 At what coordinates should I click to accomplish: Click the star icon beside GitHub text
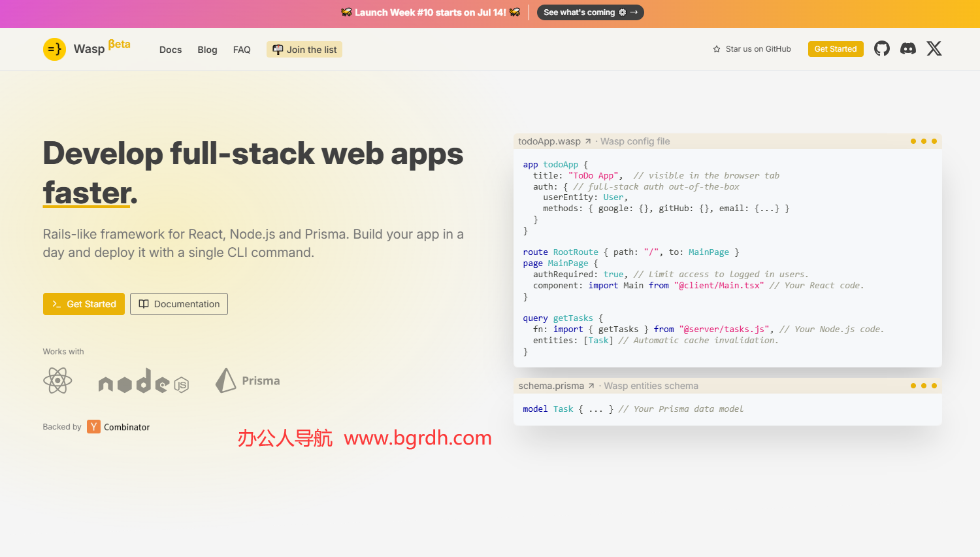(717, 49)
